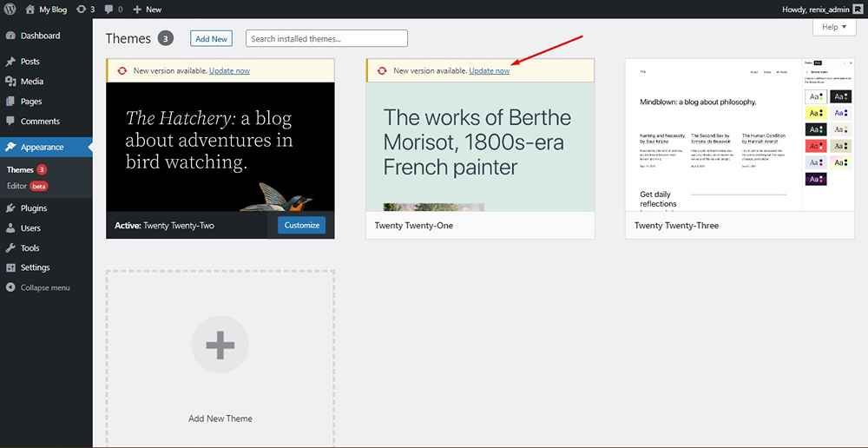Click the Users person icon
The width and height of the screenshot is (868, 448).
[x=10, y=228]
